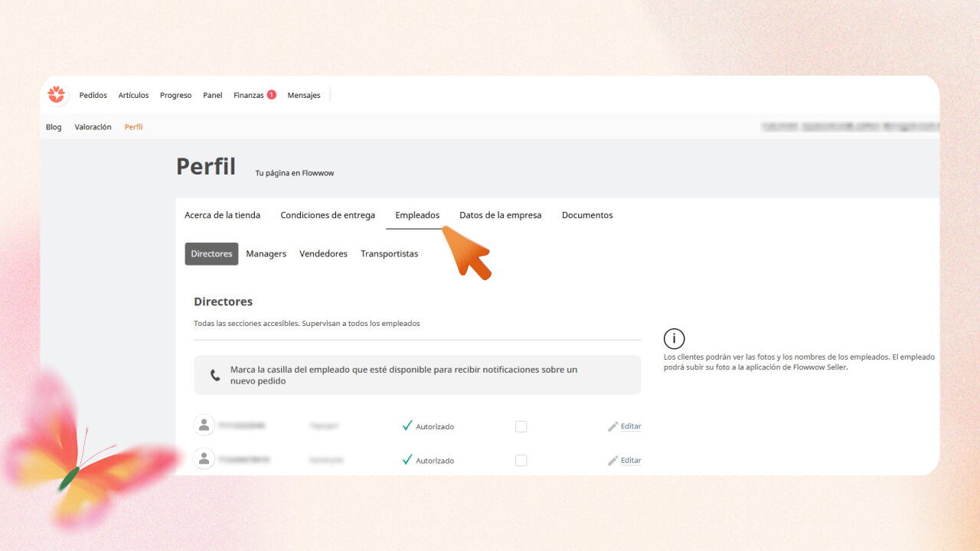This screenshot has height=551, width=980.
Task: Click the first director's avatar icon
Action: point(204,425)
